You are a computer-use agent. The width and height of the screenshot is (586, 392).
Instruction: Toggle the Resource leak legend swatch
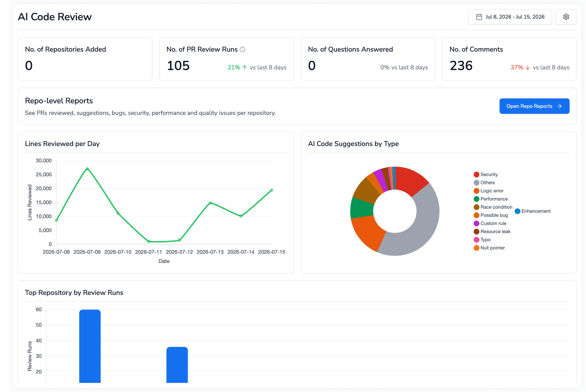[x=476, y=231]
